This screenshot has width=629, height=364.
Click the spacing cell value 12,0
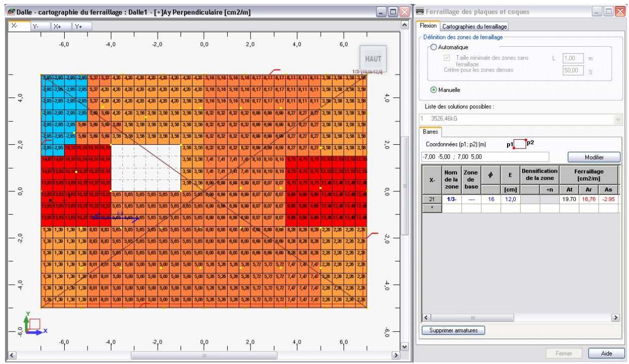510,200
